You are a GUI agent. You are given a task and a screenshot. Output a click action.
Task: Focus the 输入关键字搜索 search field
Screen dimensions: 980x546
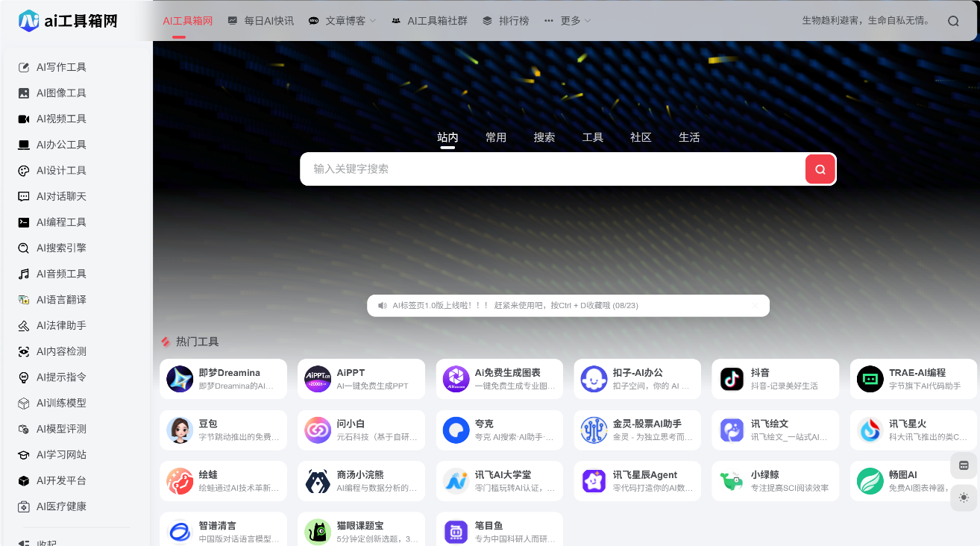(553, 169)
